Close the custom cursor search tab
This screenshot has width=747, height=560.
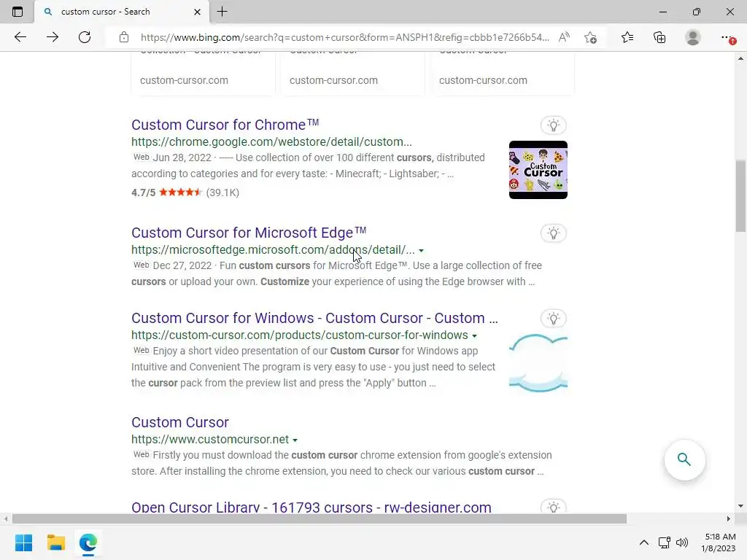[x=197, y=12]
